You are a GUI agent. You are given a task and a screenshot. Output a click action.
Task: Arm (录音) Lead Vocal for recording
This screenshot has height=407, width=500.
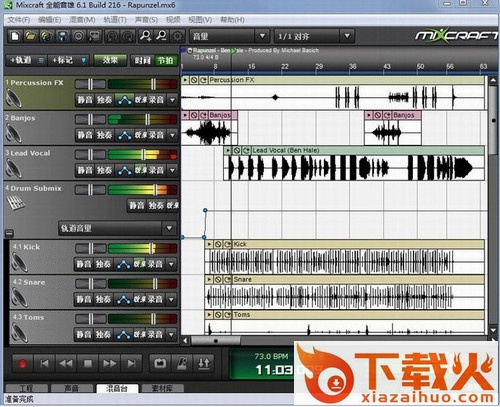click(x=156, y=170)
